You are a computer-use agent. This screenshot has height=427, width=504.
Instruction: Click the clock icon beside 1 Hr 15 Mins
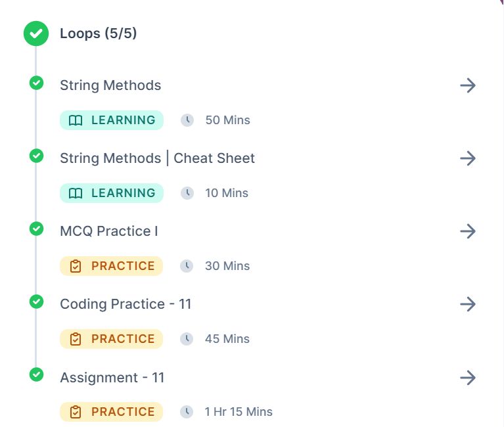pos(187,412)
